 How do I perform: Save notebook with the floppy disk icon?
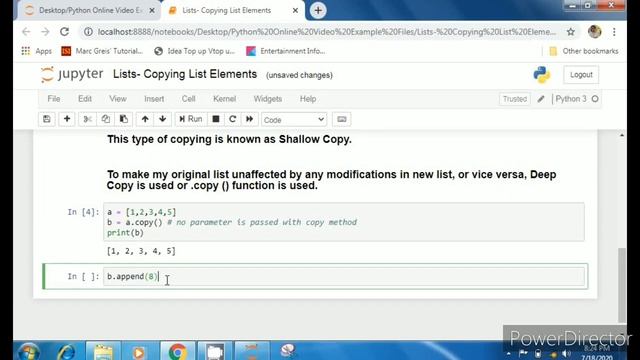click(47, 119)
